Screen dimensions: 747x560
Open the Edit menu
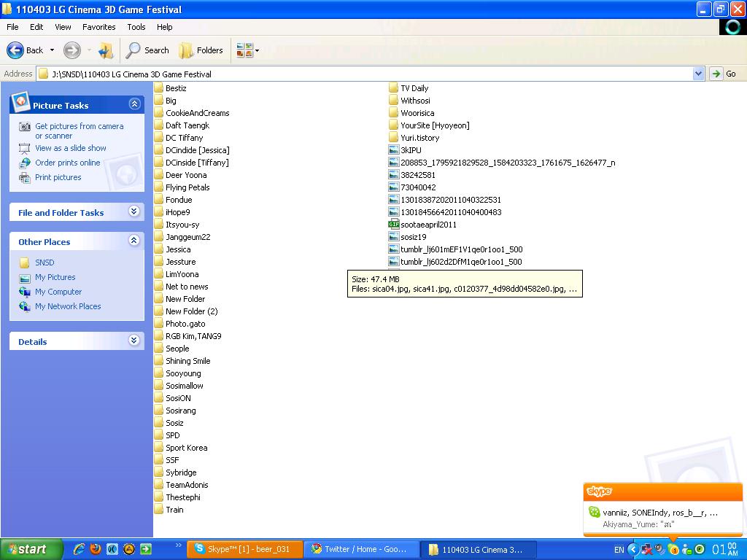[36, 27]
